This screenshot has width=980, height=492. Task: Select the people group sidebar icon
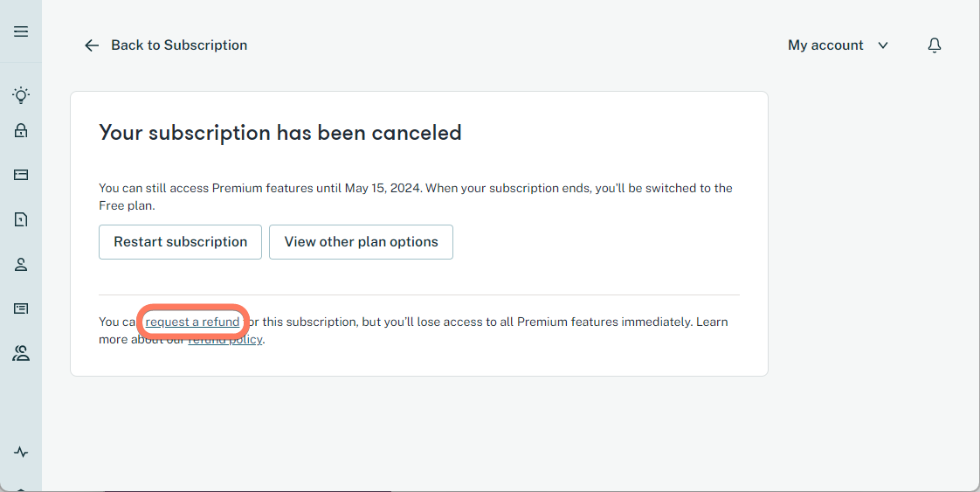pyautogui.click(x=21, y=353)
